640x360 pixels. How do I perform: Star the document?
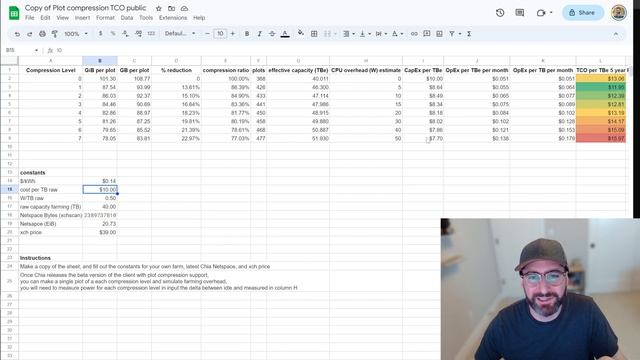(159, 8)
